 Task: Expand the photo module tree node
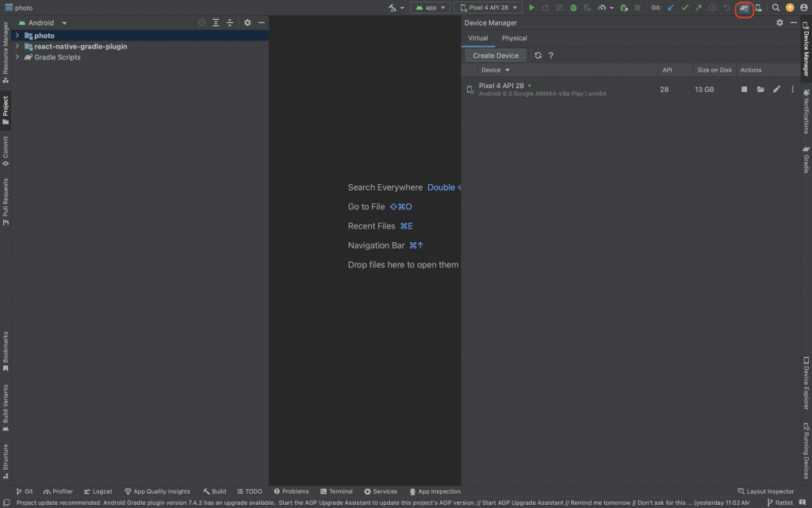[17, 35]
